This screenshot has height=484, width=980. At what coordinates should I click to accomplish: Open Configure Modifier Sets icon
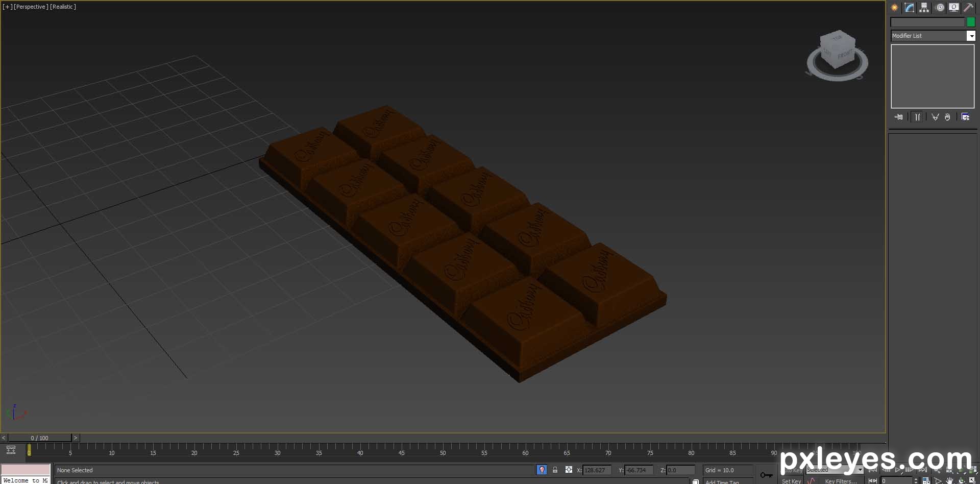coord(965,117)
